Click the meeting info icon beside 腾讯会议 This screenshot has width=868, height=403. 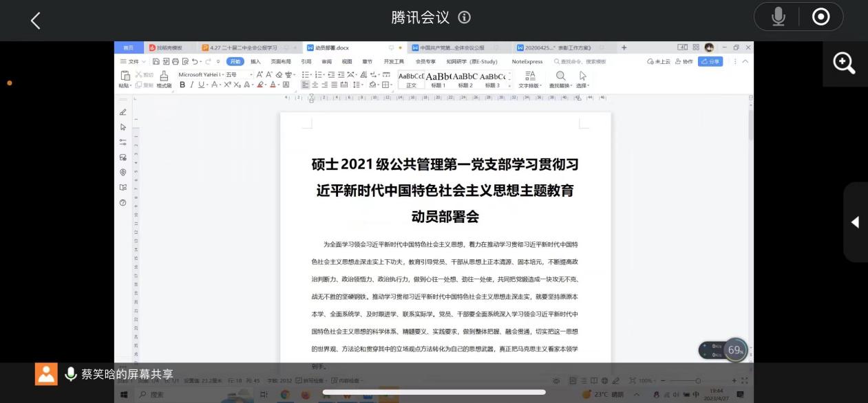(x=465, y=18)
